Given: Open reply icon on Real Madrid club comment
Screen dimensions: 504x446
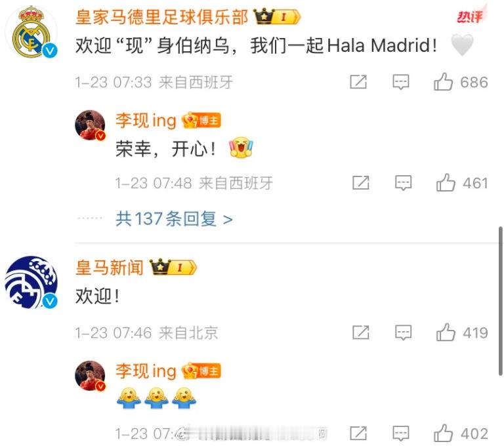Looking at the screenshot, I should point(401,82).
